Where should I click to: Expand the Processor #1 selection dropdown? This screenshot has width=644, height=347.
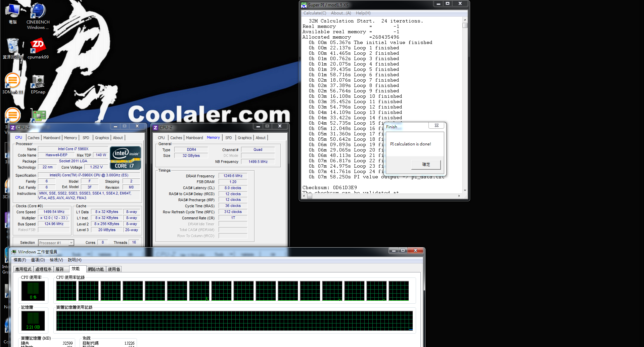71,243
